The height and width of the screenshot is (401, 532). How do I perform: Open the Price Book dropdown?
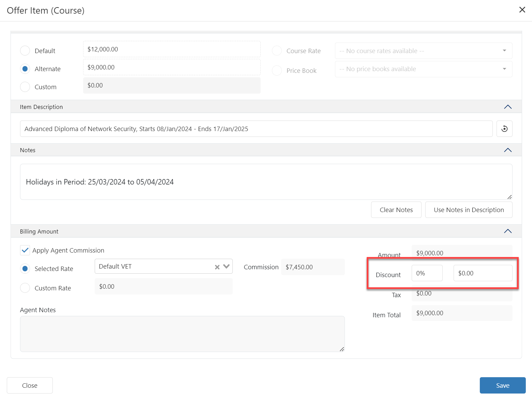pyautogui.click(x=423, y=69)
